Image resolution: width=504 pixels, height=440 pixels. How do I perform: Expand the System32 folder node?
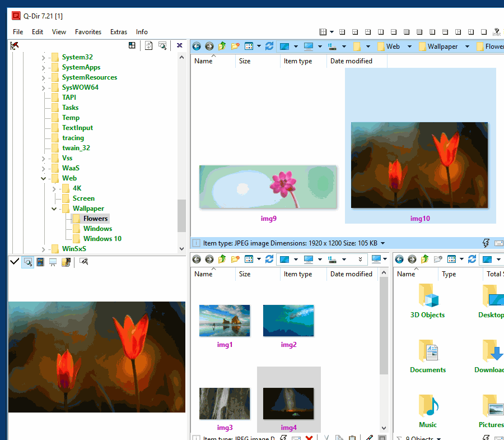pyautogui.click(x=44, y=57)
